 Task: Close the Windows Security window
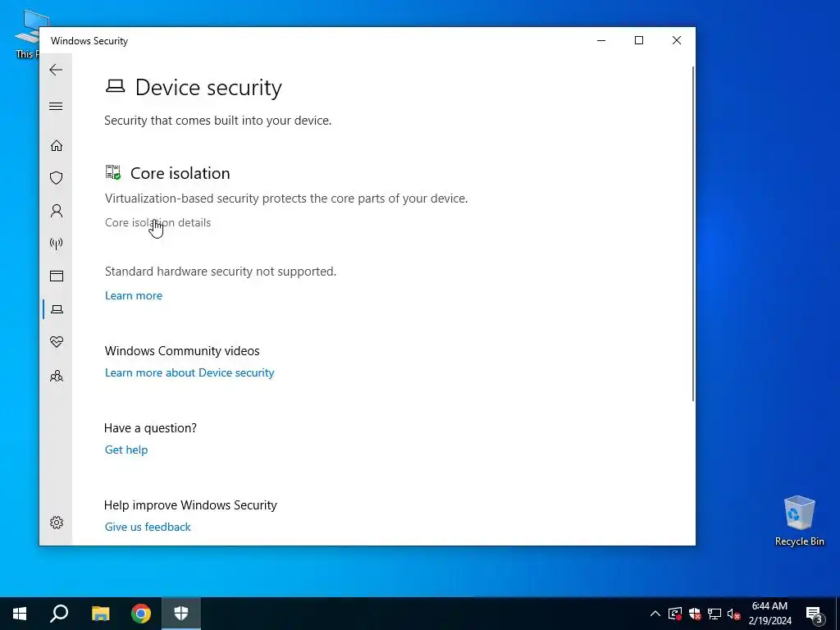pyautogui.click(x=677, y=41)
